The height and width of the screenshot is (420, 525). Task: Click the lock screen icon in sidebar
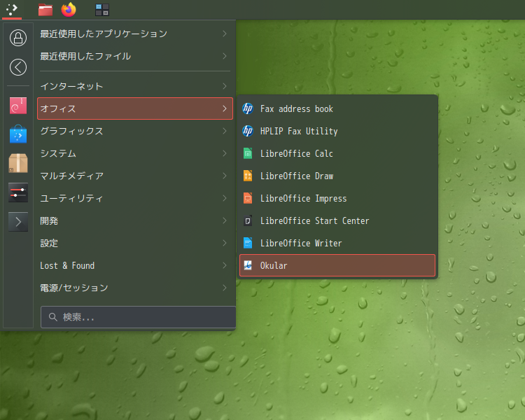(x=18, y=38)
